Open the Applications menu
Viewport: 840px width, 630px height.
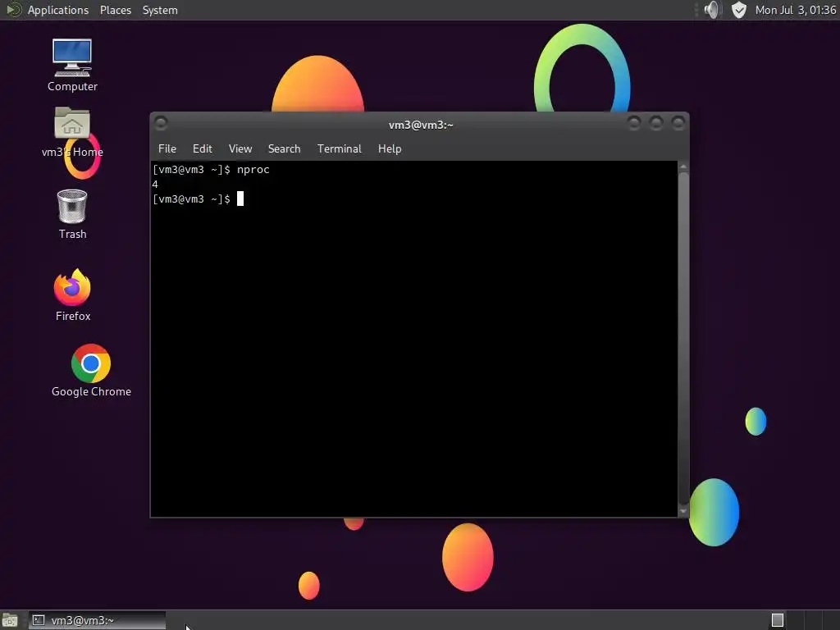pyautogui.click(x=58, y=10)
